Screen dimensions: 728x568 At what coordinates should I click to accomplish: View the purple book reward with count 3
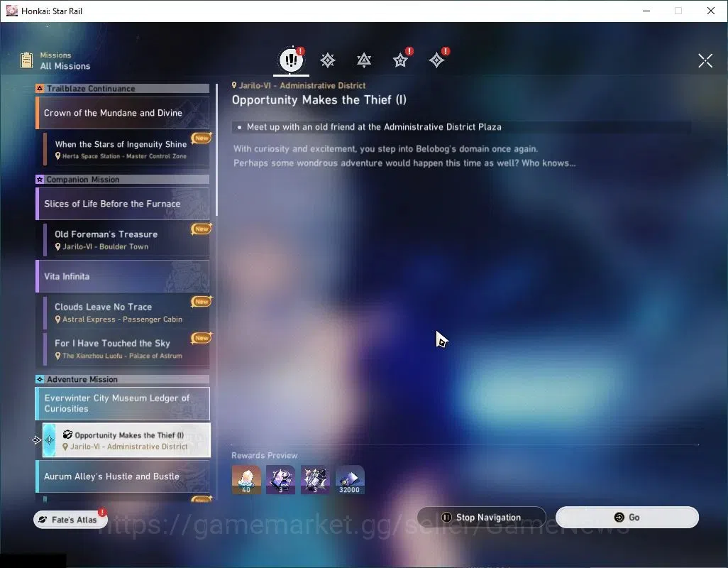(280, 479)
